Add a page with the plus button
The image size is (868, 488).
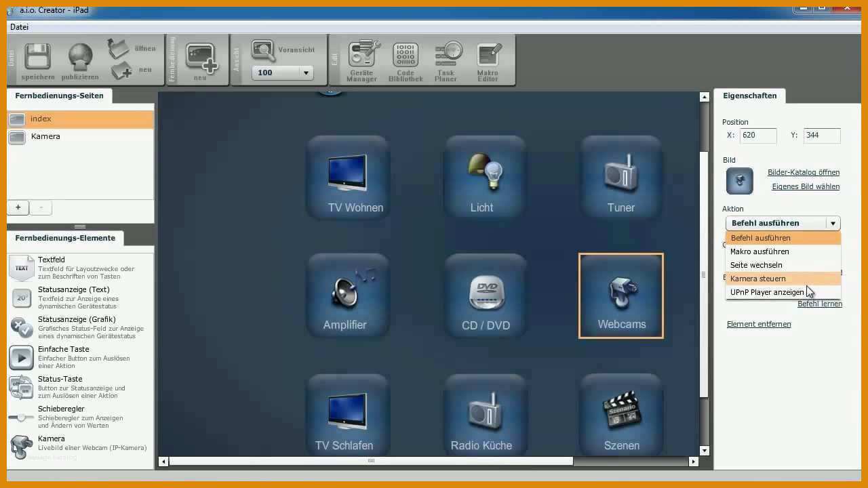pyautogui.click(x=18, y=207)
